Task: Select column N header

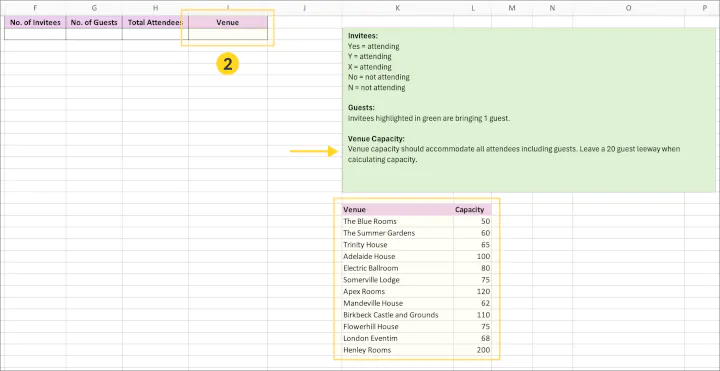Action: coord(552,8)
